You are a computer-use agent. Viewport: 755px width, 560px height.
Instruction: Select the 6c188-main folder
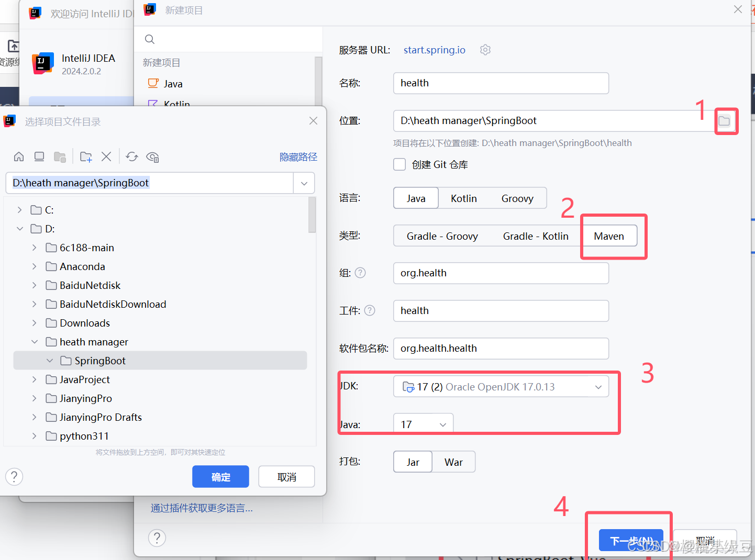click(x=87, y=248)
